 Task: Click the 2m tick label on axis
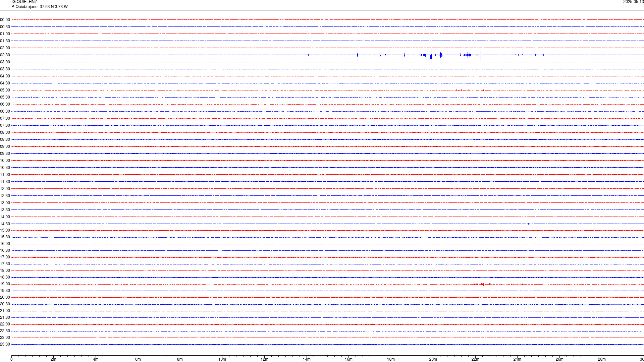click(x=54, y=359)
